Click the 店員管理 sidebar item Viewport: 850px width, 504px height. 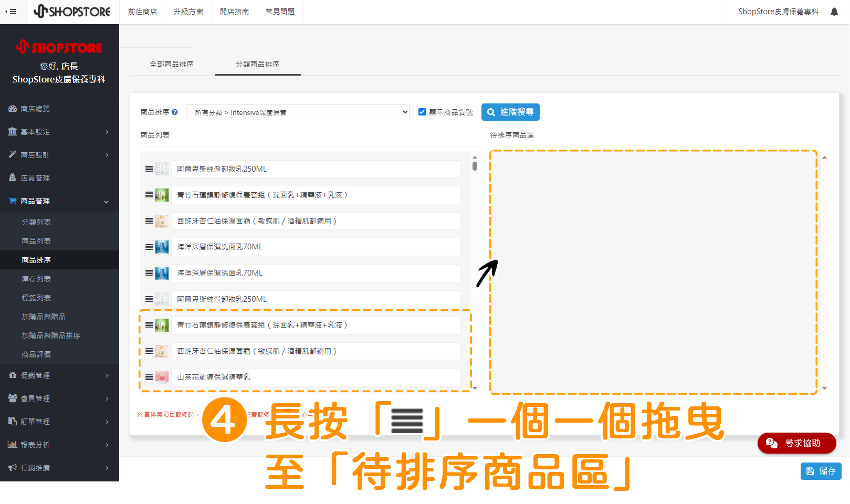(x=59, y=178)
